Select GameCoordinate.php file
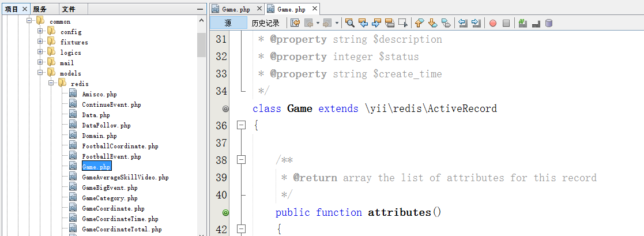Screen dimensions: 644x236 coord(113,208)
